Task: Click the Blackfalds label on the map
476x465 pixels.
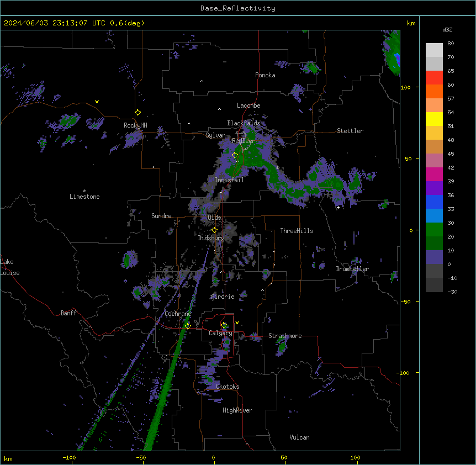Action: (x=244, y=123)
